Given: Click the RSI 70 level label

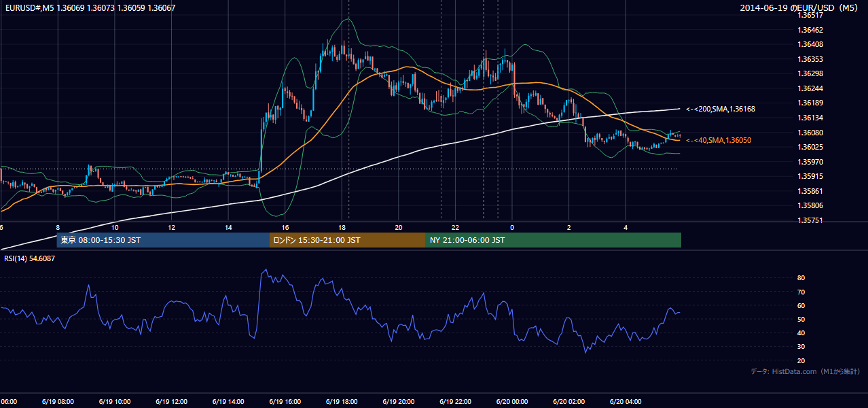Looking at the screenshot, I should pyautogui.click(x=801, y=292).
